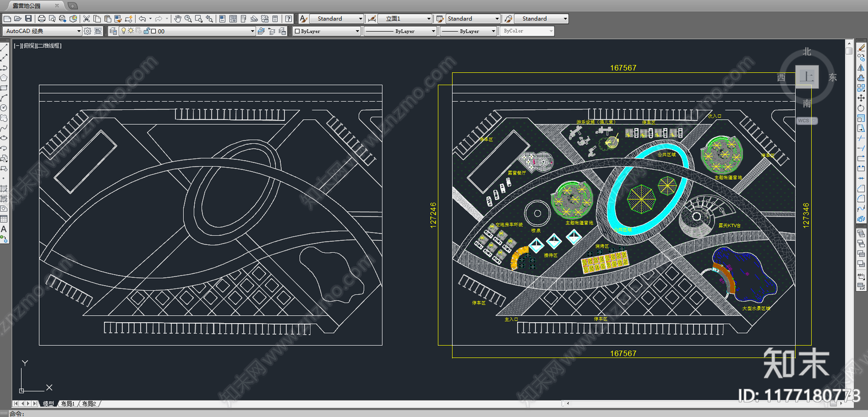This screenshot has width=868, height=417.
Task: Activate the Pan hand tool
Action: pyautogui.click(x=177, y=18)
